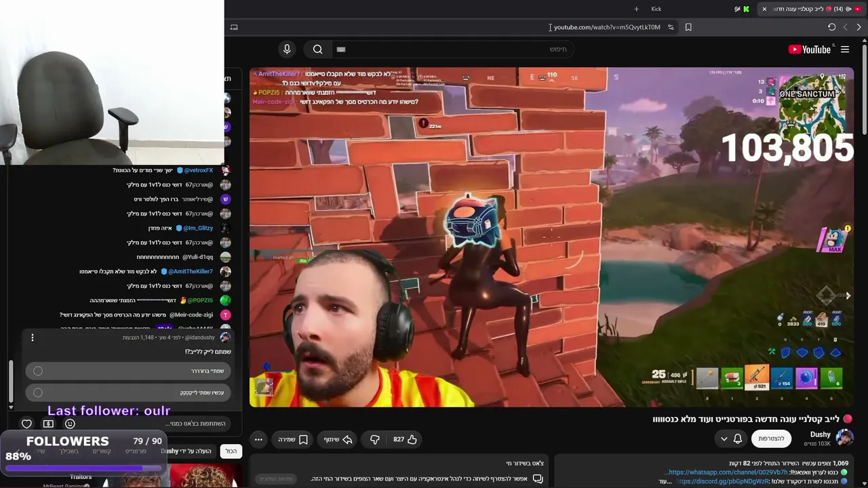Screen dimensions: 868x488
Task: Close the YouTube live stream tab
Action: 764,9
